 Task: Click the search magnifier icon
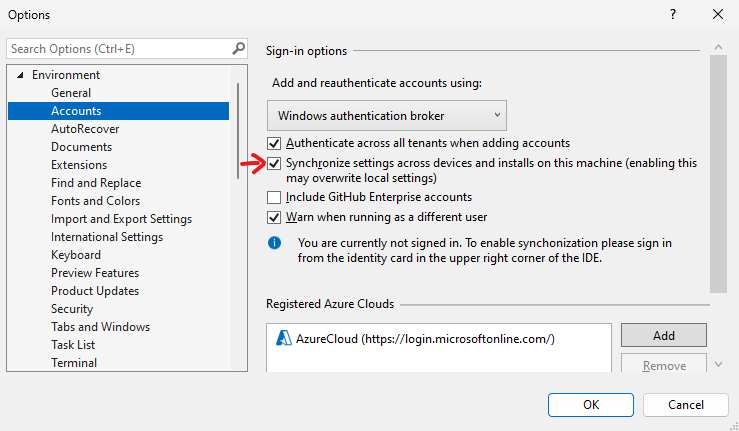pyautogui.click(x=238, y=48)
